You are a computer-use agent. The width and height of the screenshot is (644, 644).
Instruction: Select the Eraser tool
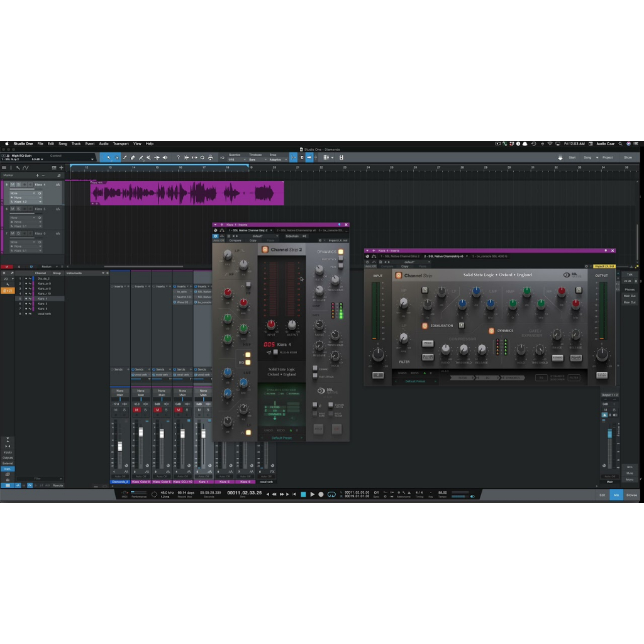pos(133,157)
